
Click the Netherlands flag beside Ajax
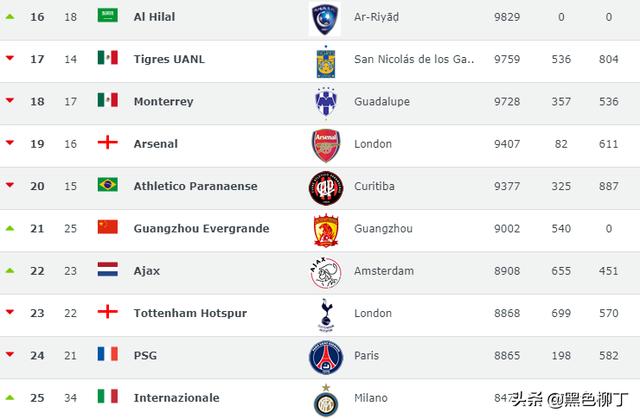[x=108, y=270]
